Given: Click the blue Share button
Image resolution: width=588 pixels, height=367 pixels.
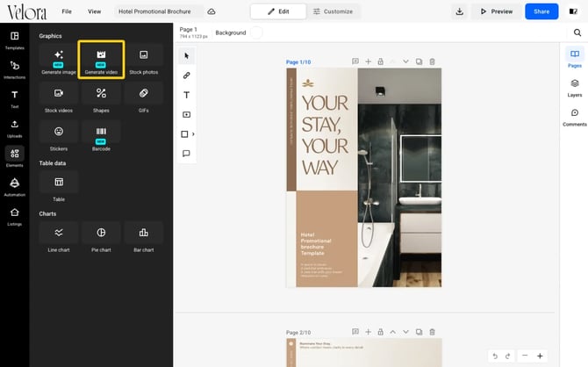Looking at the screenshot, I should 541,11.
